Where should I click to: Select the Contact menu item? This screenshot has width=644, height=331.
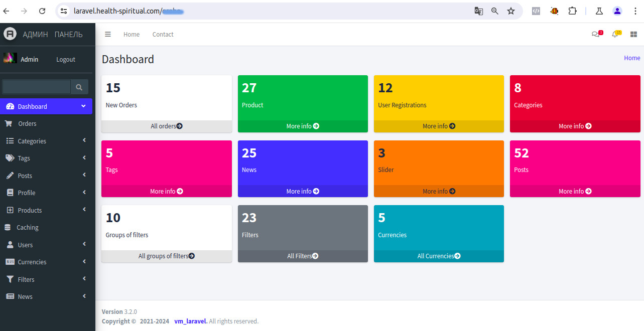click(x=163, y=34)
